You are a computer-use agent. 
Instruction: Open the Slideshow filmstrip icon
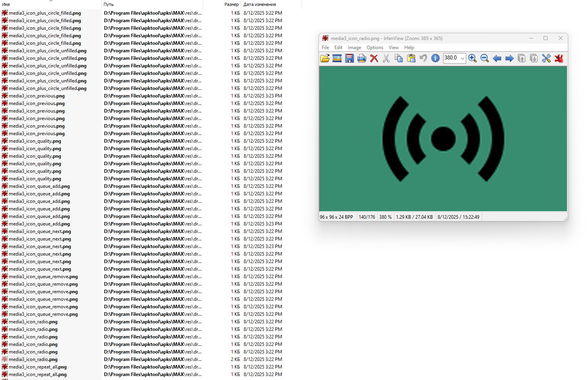(x=337, y=58)
